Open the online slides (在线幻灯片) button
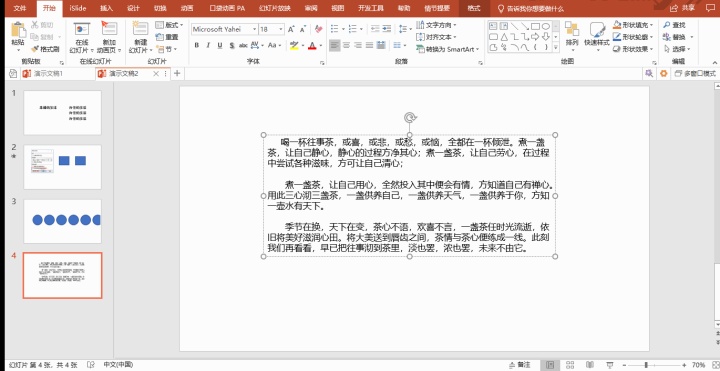The height and width of the screenshot is (371, 720). (81, 37)
